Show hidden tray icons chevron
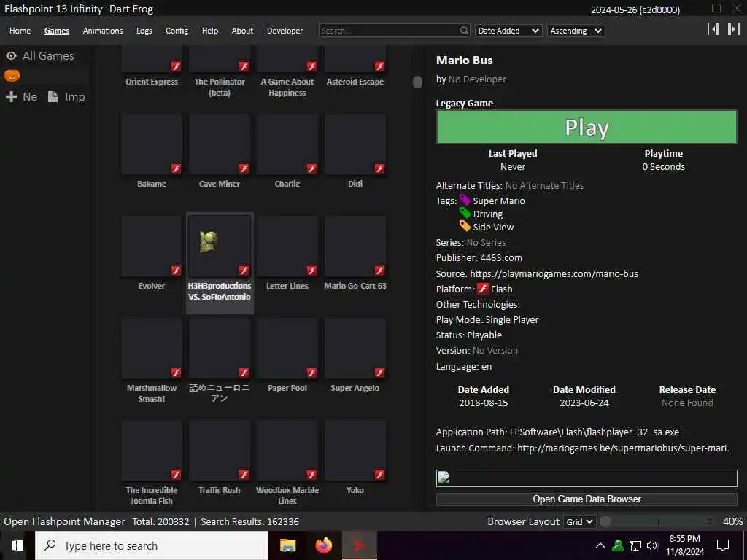The width and height of the screenshot is (747, 560). pos(600,545)
